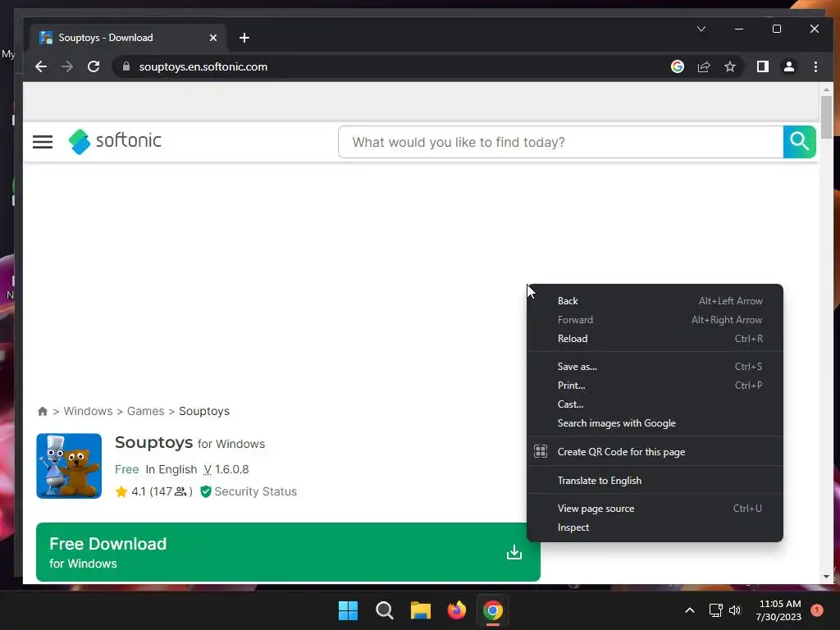840x630 pixels.
Task: Select Forward in context menu
Action: pyautogui.click(x=655, y=320)
